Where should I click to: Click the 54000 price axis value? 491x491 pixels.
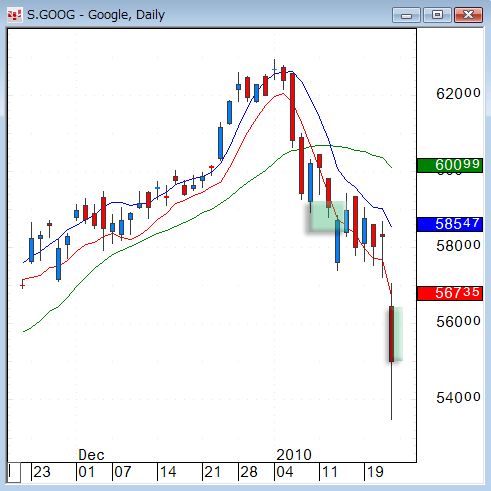(x=458, y=398)
